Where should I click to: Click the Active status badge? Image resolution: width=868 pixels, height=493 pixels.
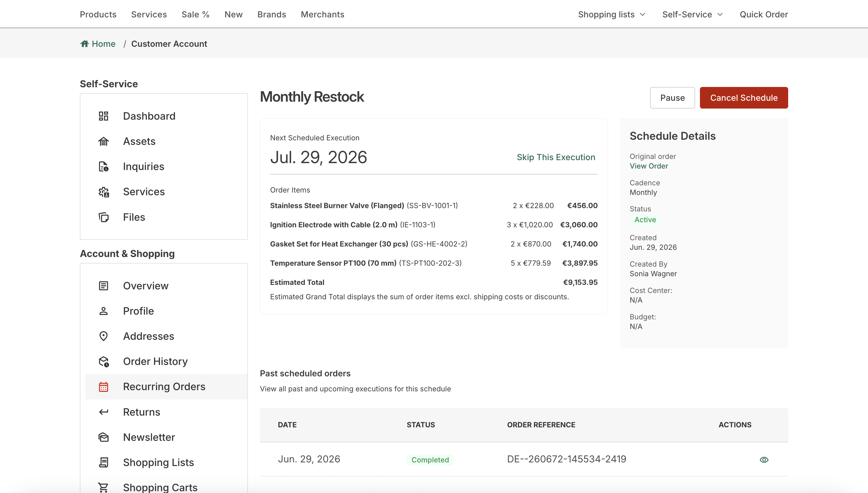pyautogui.click(x=645, y=220)
